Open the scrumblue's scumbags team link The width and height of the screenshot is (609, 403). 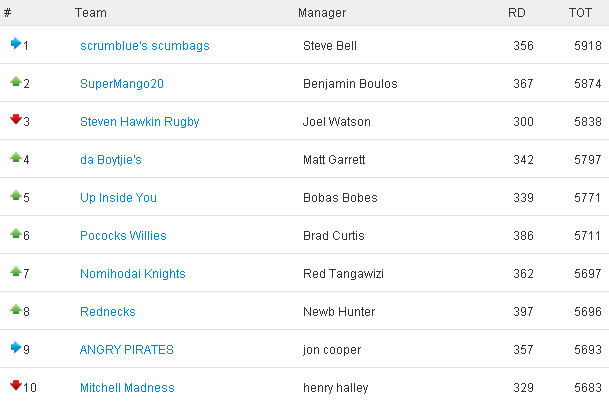144,46
